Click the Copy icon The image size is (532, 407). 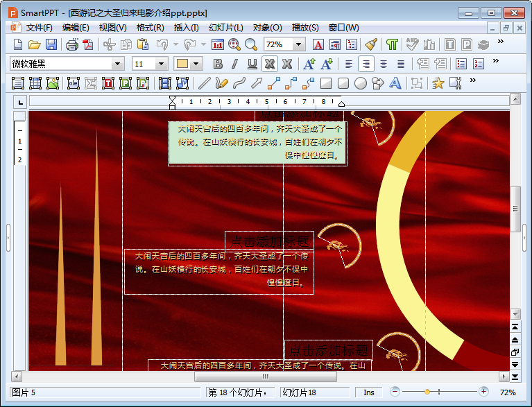click(x=126, y=44)
